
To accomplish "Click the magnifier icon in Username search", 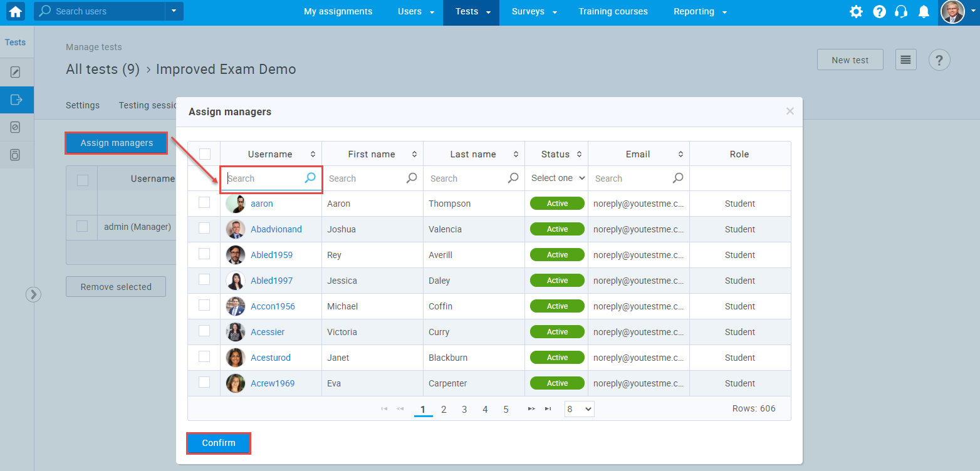I will [x=310, y=179].
